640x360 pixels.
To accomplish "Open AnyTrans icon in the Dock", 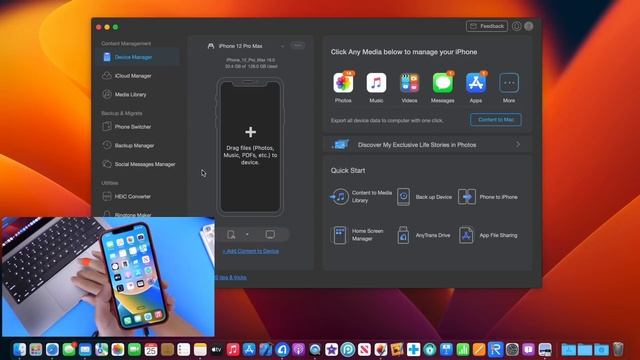I will coord(282,349).
